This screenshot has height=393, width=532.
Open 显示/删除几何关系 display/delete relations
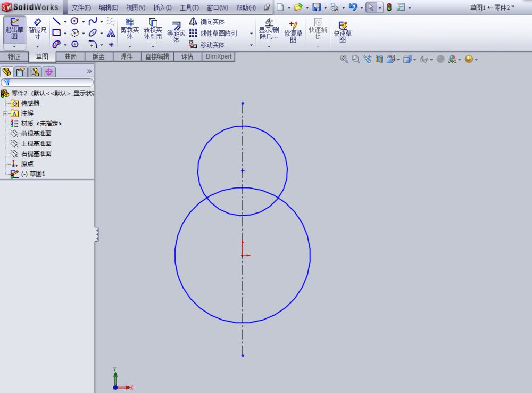[x=269, y=29]
